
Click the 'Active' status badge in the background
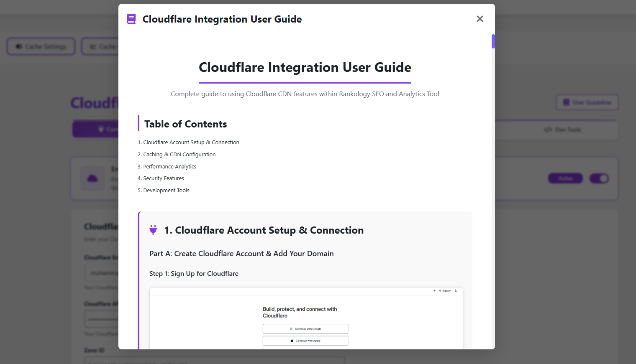point(565,178)
